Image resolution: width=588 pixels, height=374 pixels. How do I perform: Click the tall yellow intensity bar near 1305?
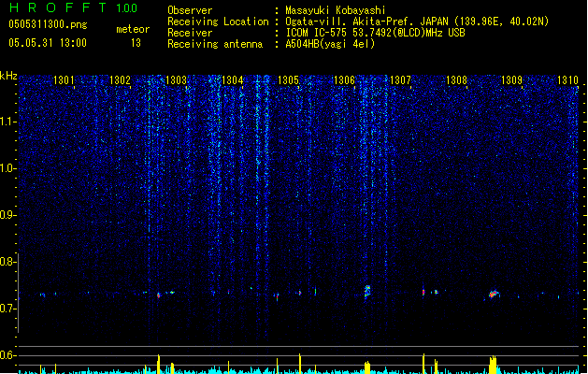point(300,364)
